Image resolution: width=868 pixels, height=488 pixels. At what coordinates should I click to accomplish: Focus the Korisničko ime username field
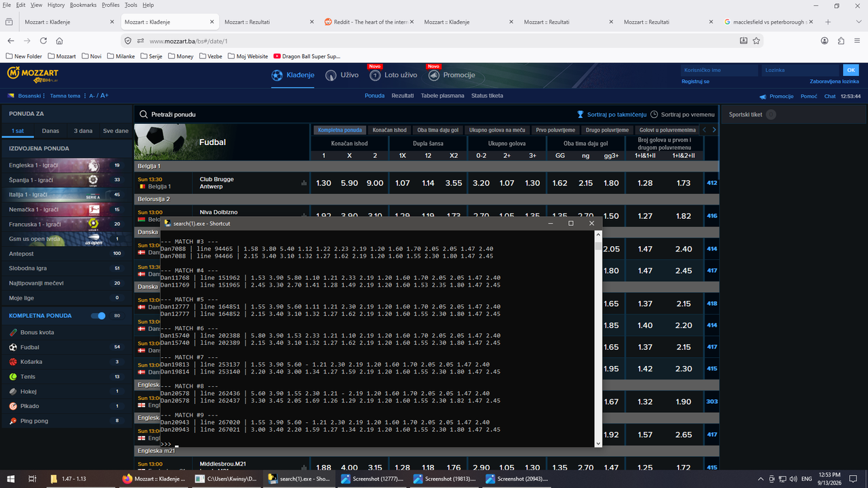[x=719, y=70]
